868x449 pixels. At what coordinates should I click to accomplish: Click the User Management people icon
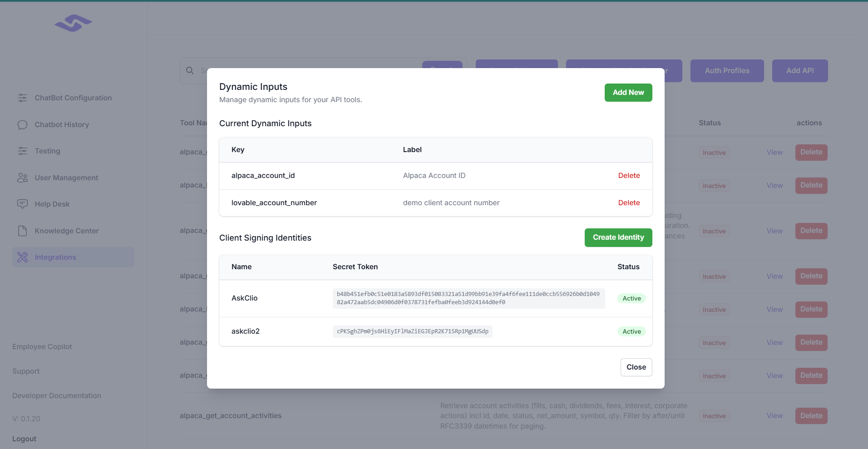[22, 178]
